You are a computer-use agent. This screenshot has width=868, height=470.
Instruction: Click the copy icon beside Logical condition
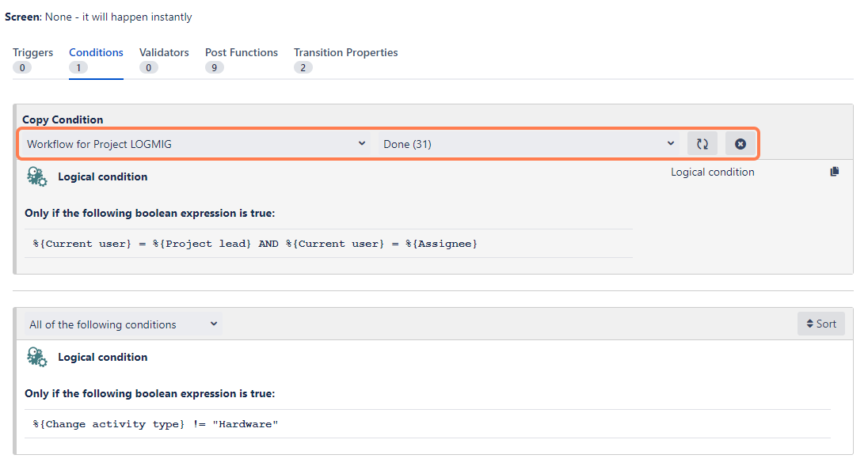834,172
